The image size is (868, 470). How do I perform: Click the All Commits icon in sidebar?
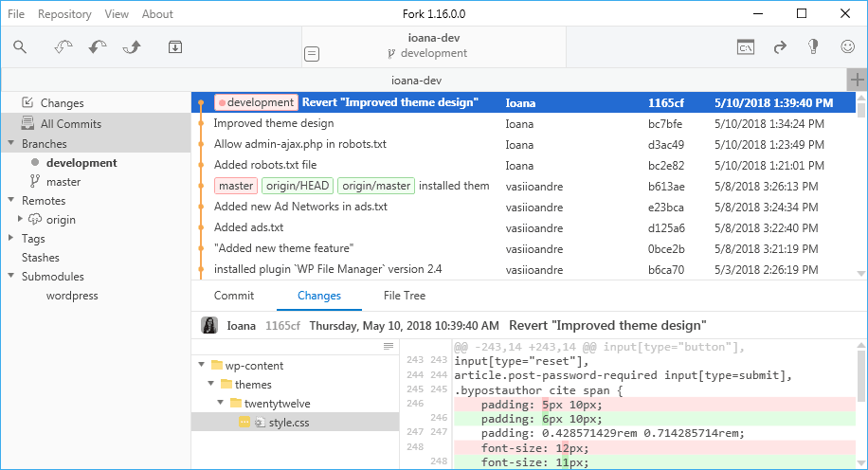pos(27,123)
